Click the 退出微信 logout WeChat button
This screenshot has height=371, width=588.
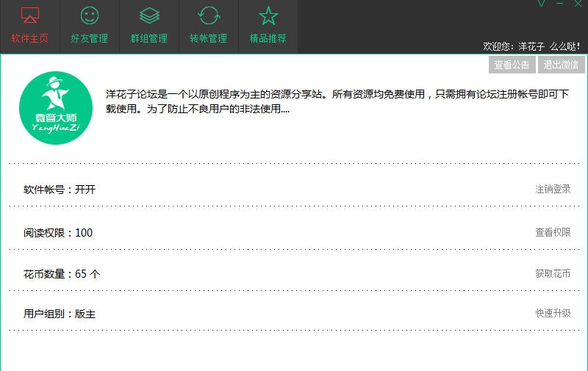(561, 65)
